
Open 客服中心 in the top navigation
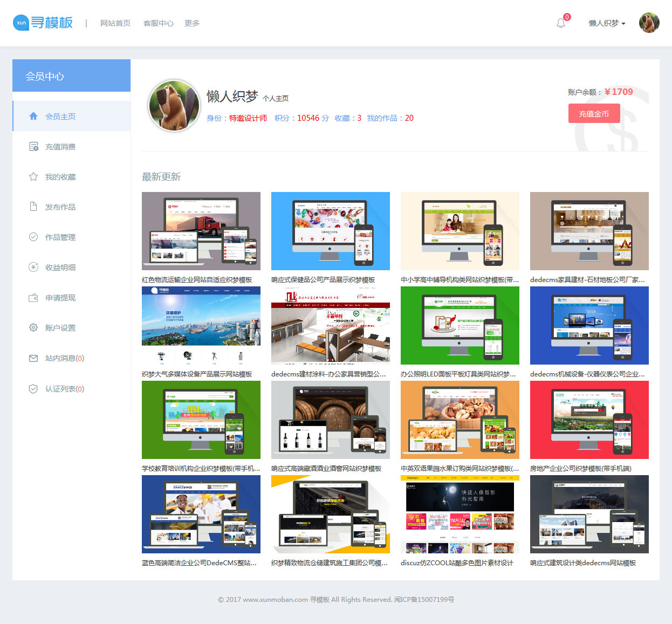pos(158,23)
